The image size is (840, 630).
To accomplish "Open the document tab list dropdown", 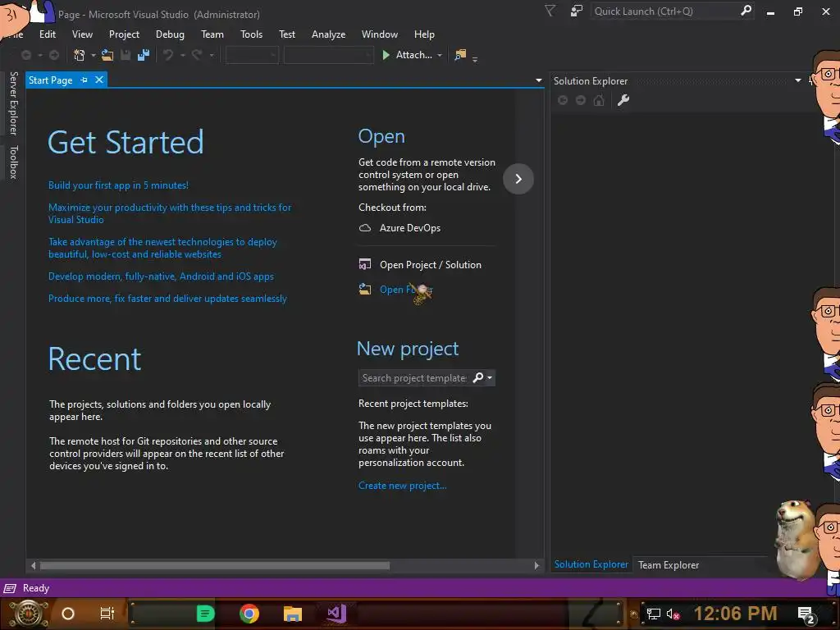I will tap(538, 80).
